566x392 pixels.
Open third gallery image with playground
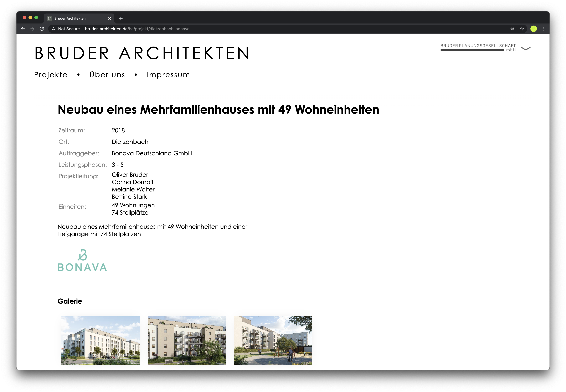coord(273,340)
